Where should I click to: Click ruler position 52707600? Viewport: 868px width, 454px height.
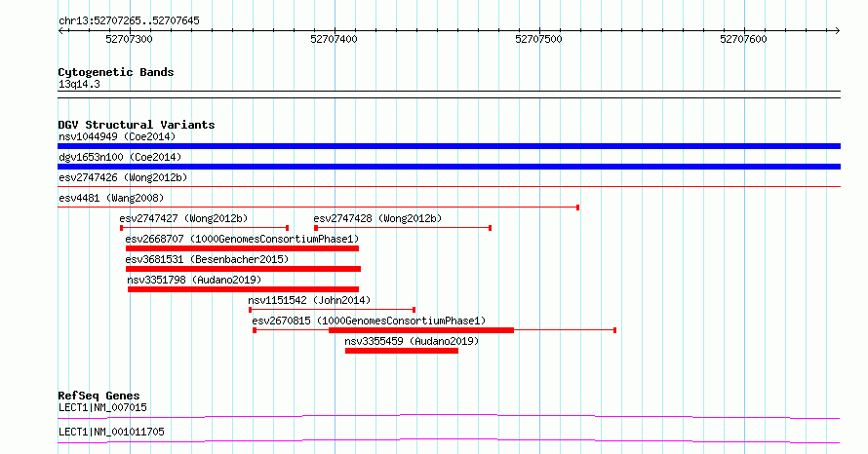pos(743,39)
